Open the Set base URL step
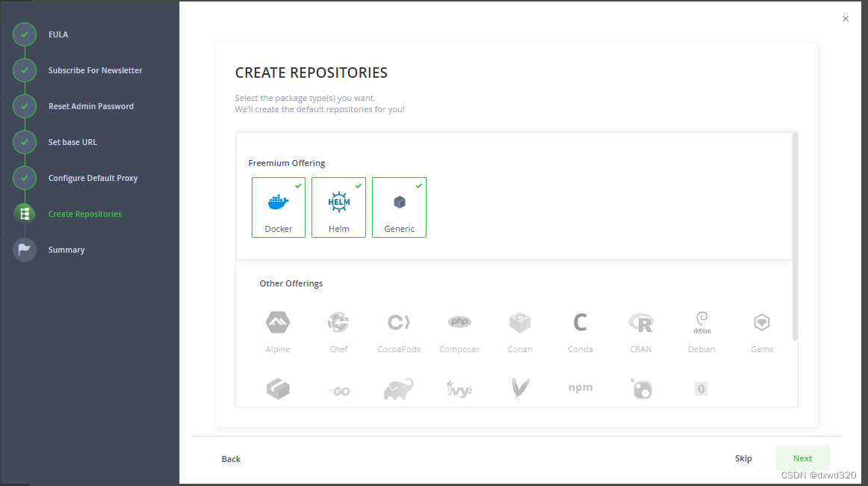The width and height of the screenshot is (868, 486). pos(72,142)
